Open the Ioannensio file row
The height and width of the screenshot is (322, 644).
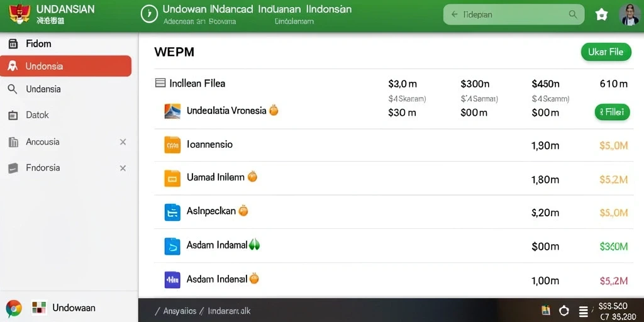pyautogui.click(x=394, y=145)
